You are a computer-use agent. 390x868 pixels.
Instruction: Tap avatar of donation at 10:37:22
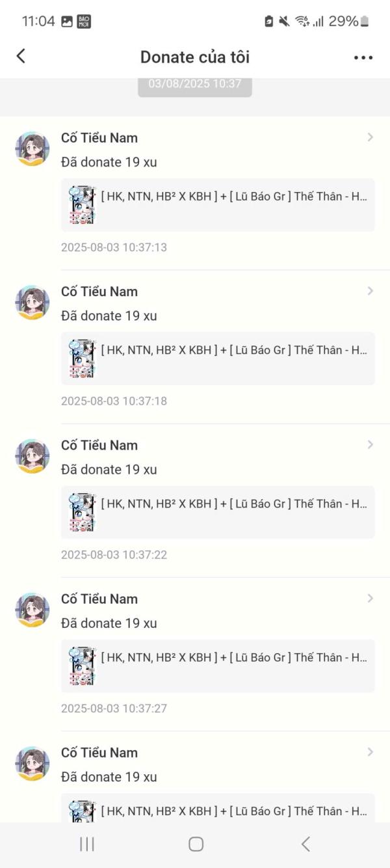pyautogui.click(x=32, y=456)
